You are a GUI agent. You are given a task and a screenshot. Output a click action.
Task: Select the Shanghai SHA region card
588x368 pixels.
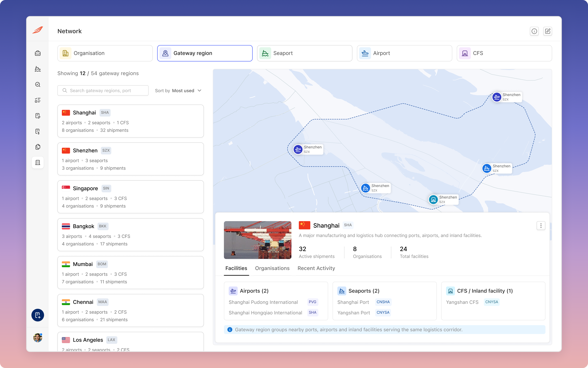point(130,121)
